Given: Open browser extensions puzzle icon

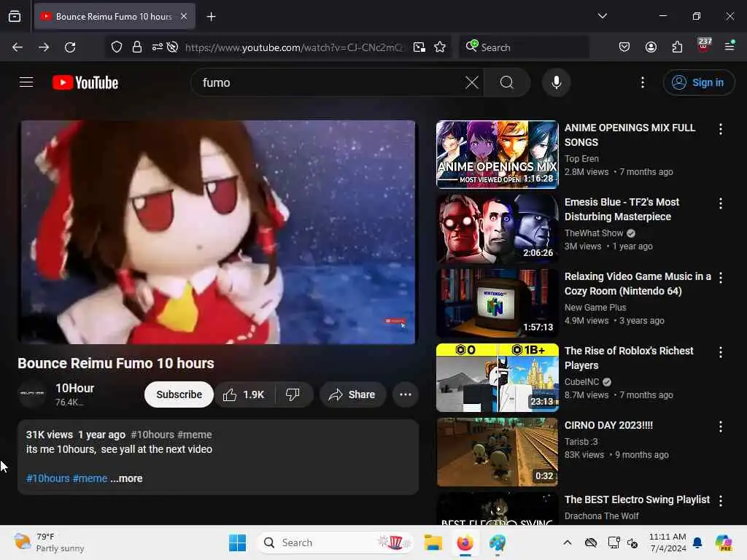Looking at the screenshot, I should pos(677,47).
